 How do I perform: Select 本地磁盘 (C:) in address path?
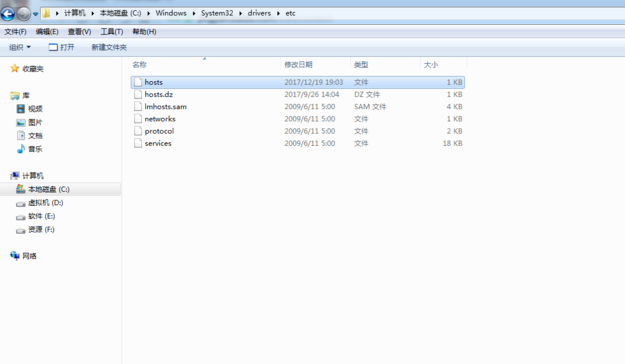(x=120, y=13)
